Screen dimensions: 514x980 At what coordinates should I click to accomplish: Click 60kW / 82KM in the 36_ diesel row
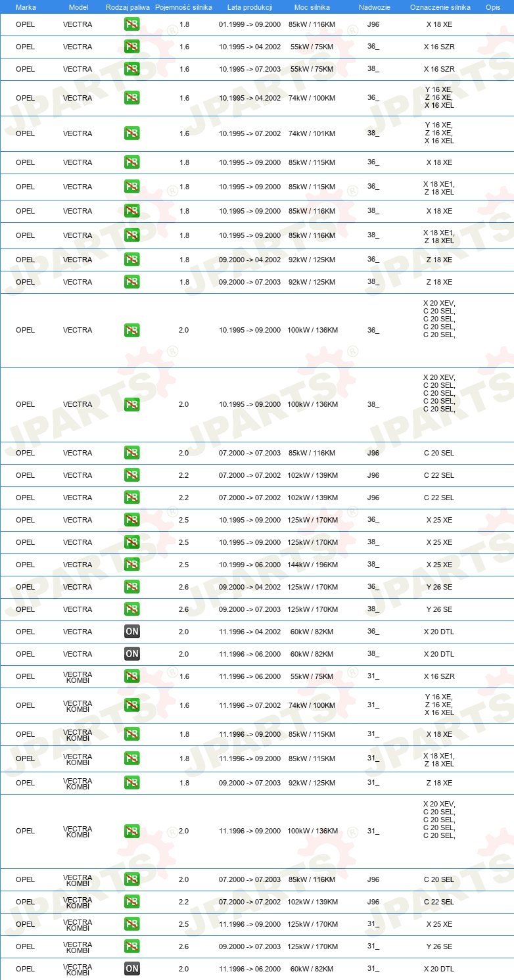click(312, 632)
